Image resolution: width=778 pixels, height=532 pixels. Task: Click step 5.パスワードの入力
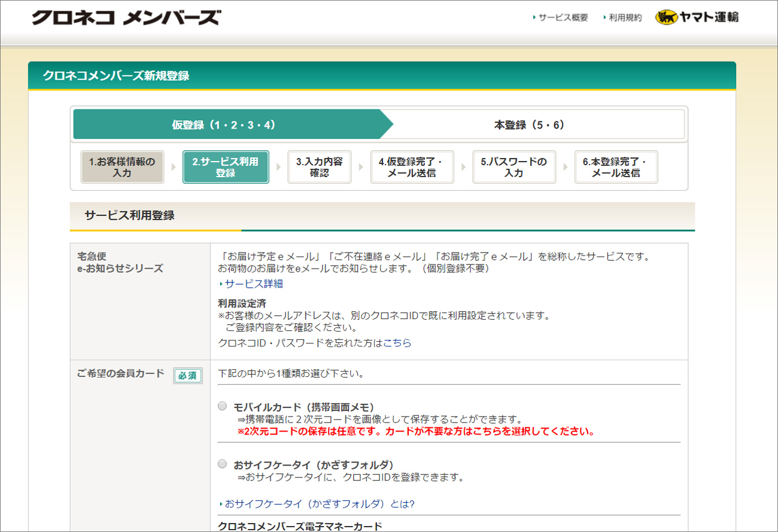pyautogui.click(x=514, y=167)
